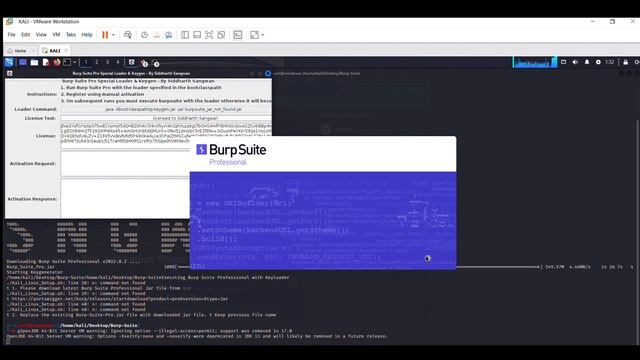Switch to workspace 4
Viewport: 640px width, 360px height.
(x=118, y=62)
